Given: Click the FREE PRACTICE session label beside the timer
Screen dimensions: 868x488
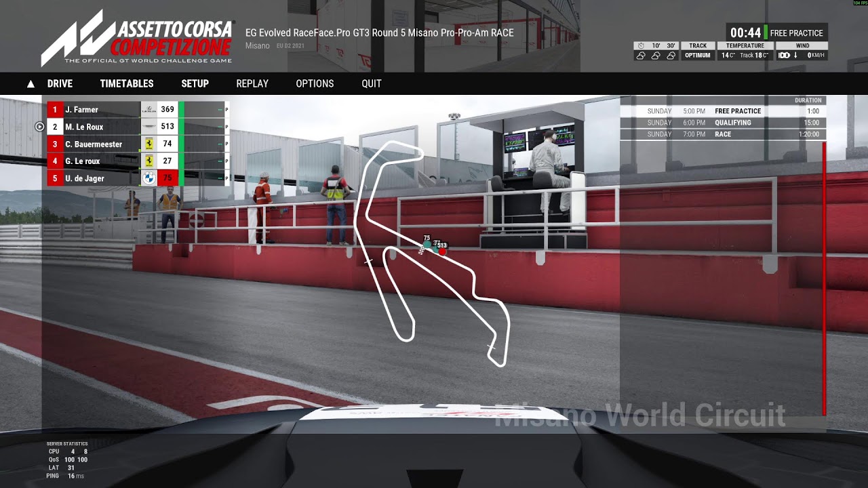Looking at the screenshot, I should 796,33.
